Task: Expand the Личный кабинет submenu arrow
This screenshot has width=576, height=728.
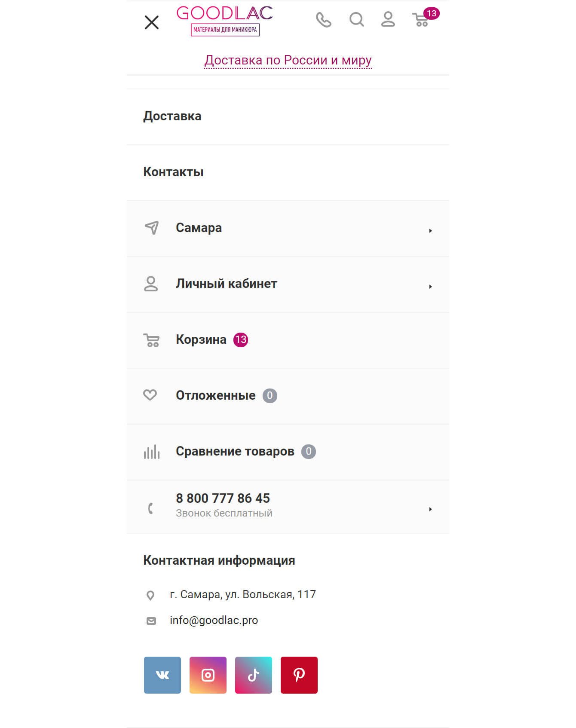Action: coord(430,287)
